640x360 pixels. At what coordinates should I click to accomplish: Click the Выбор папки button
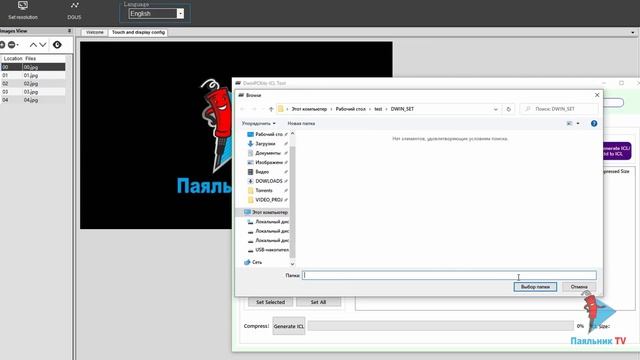tap(535, 287)
